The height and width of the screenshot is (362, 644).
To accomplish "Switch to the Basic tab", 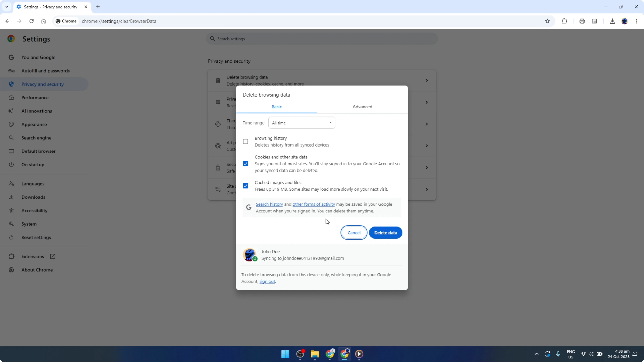I will (x=276, y=107).
